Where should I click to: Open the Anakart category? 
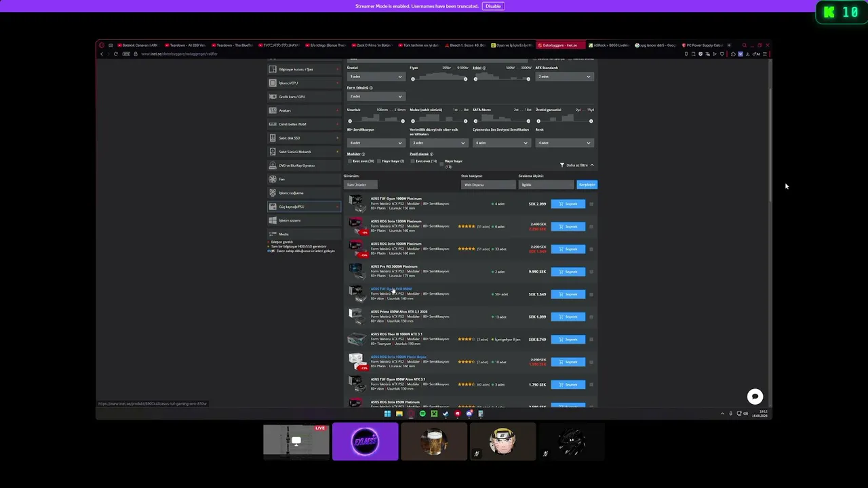pos(304,110)
